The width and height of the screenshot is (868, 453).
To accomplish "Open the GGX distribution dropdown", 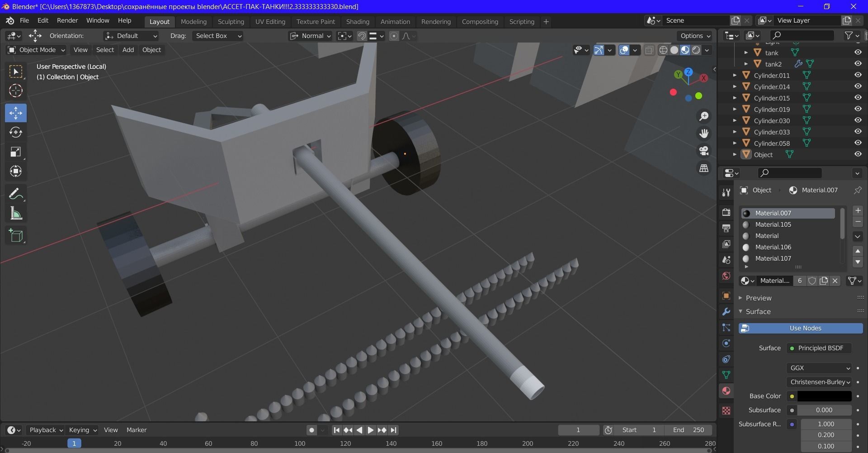I will (x=819, y=368).
